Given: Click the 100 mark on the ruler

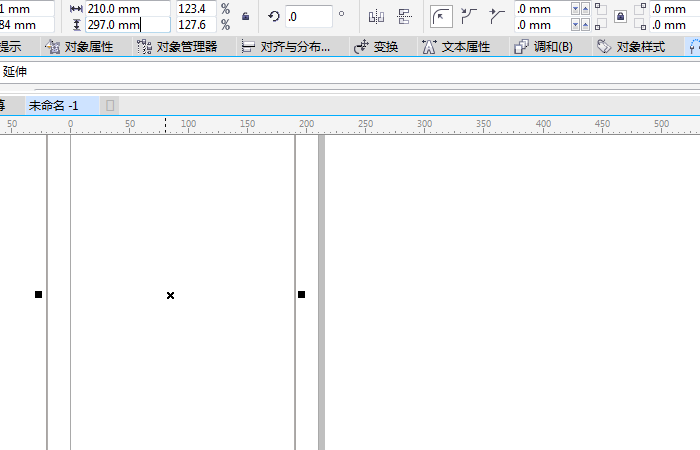Looking at the screenshot, I should coord(188,124).
